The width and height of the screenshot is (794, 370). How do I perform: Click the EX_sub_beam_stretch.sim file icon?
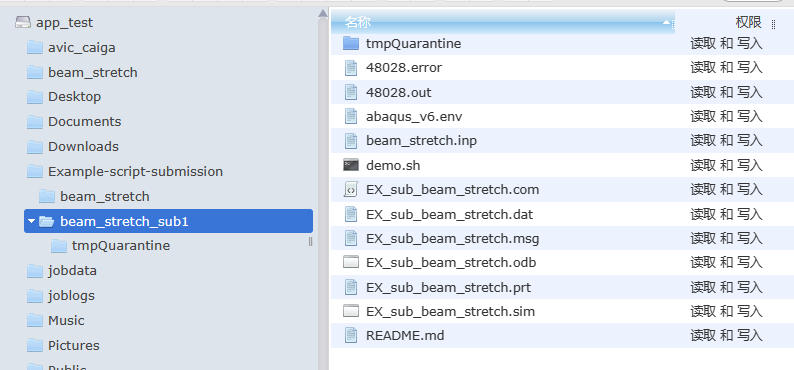(351, 311)
